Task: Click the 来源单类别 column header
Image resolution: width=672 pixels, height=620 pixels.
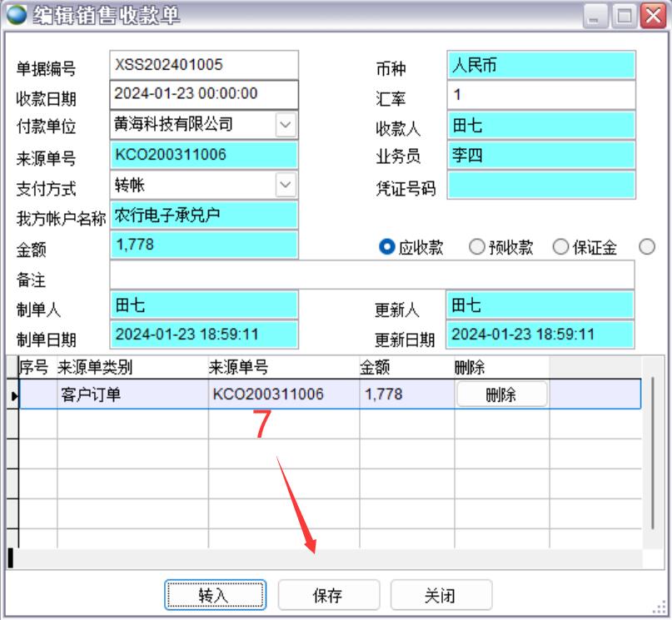Action: point(132,367)
